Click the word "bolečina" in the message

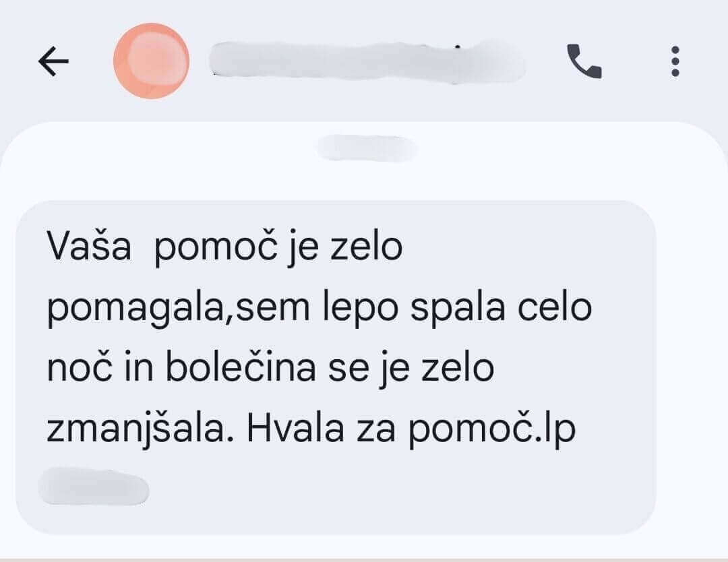point(241,367)
